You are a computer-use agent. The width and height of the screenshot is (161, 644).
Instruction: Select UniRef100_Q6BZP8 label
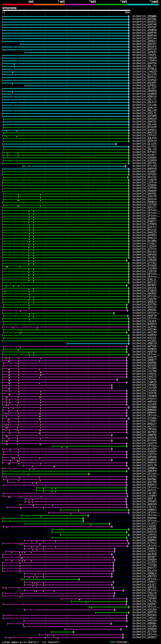pyautogui.click(x=144, y=471)
